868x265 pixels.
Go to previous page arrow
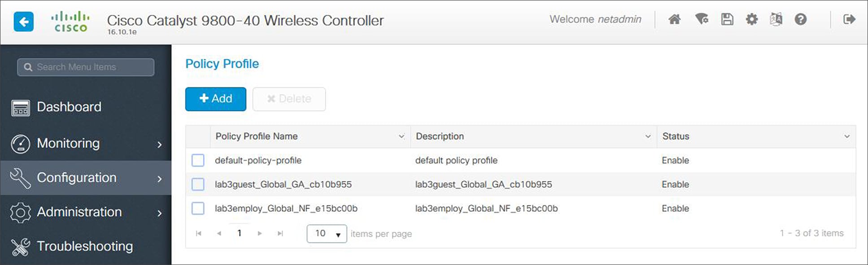[x=219, y=233]
